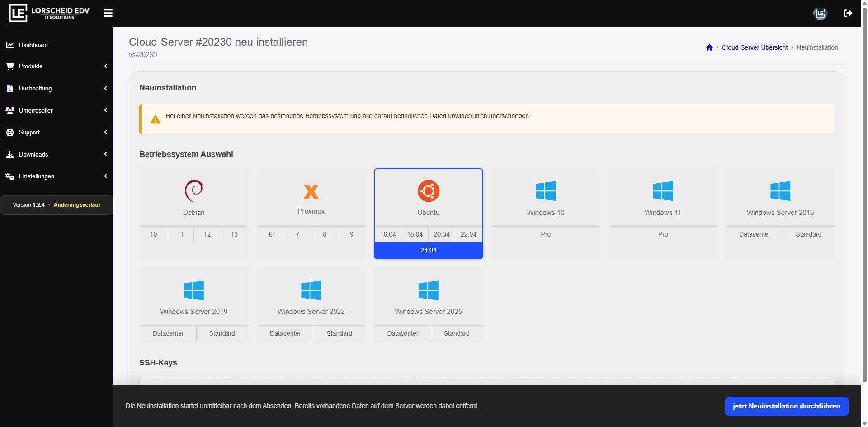Click the Buchhaltung invoice icon
The width and height of the screenshot is (868, 427).
[10, 88]
